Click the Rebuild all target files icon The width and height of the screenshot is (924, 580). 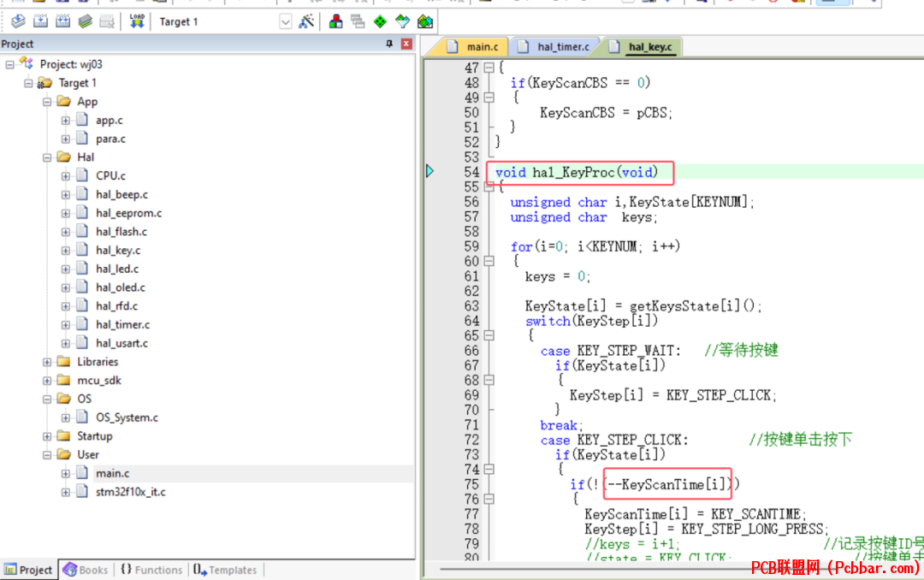click(x=63, y=21)
